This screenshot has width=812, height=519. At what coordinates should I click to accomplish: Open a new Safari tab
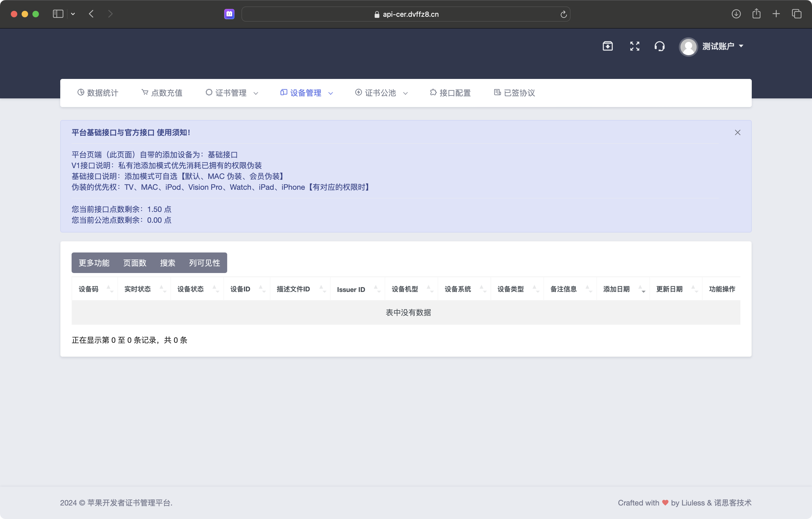click(x=776, y=14)
